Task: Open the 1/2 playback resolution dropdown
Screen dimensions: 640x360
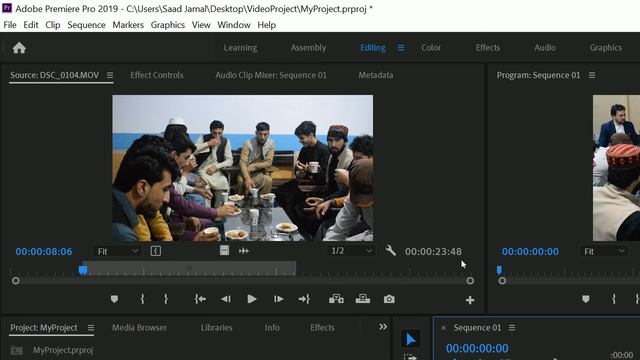Action: point(351,251)
